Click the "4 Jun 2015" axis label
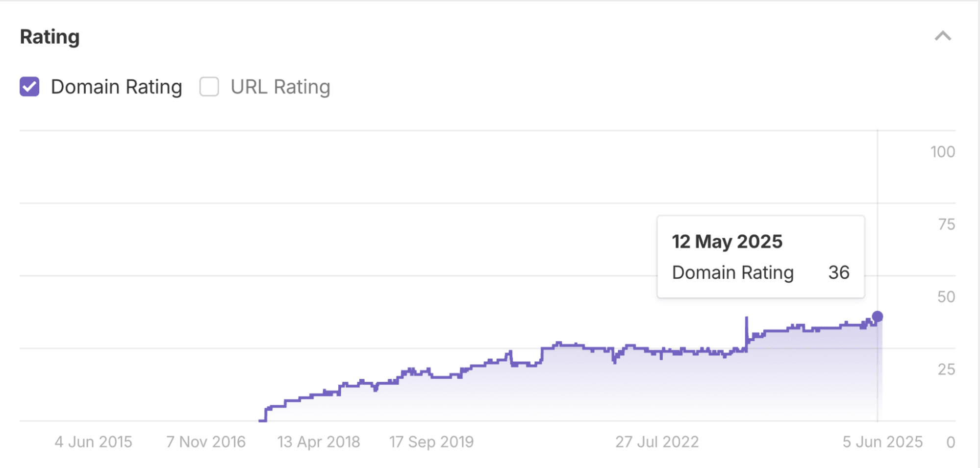Image resolution: width=980 pixels, height=468 pixels. [94, 442]
